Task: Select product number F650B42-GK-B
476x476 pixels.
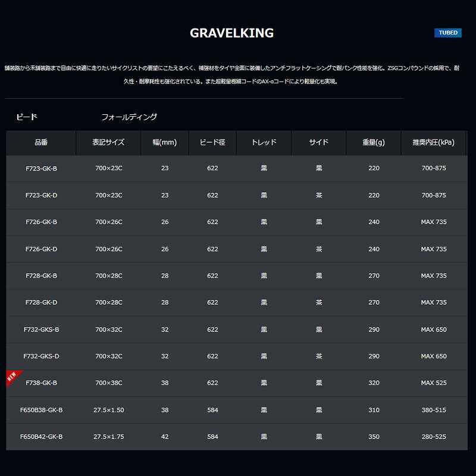Action: (x=42, y=437)
